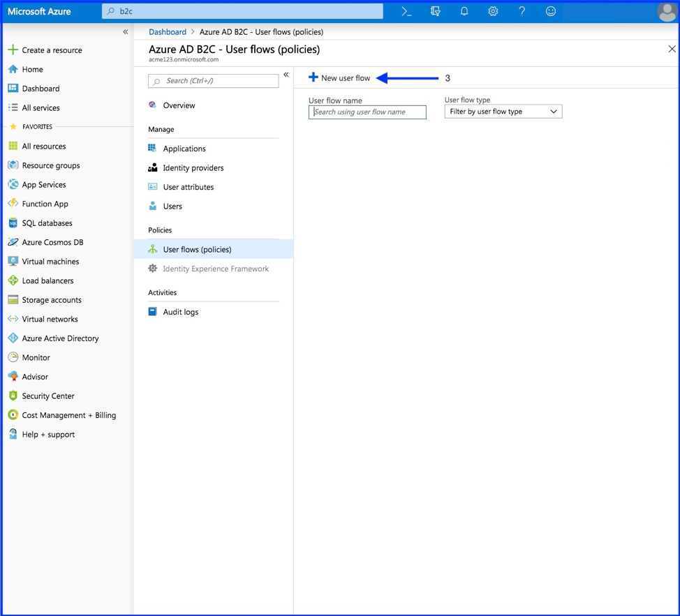Click the Dashboard icon in left sidebar
Image resolution: width=680 pixels, height=616 pixels.
[13, 88]
